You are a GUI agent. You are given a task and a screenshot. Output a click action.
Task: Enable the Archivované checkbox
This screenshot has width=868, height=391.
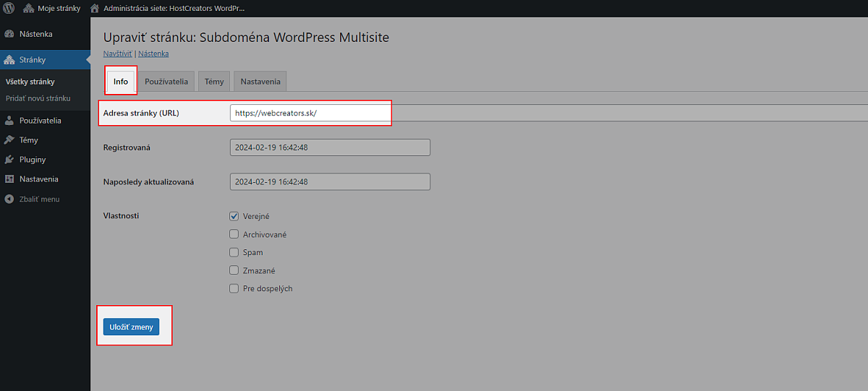click(x=234, y=234)
